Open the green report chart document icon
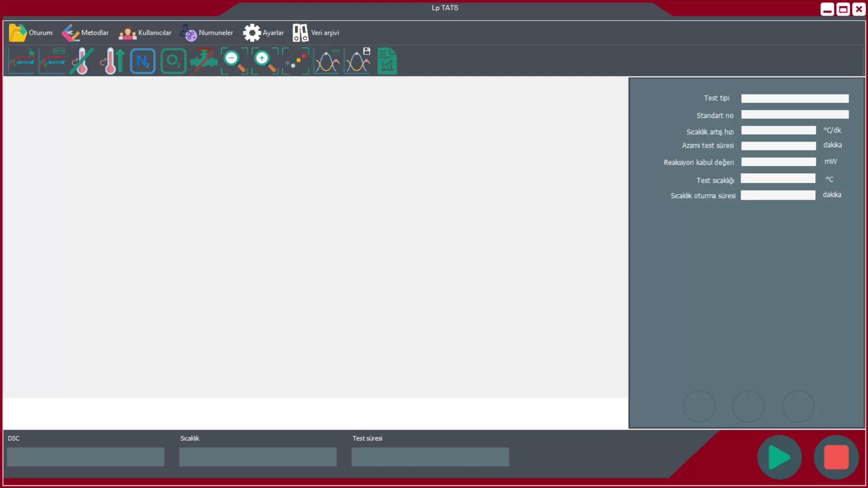This screenshot has width=868, height=488. [387, 61]
